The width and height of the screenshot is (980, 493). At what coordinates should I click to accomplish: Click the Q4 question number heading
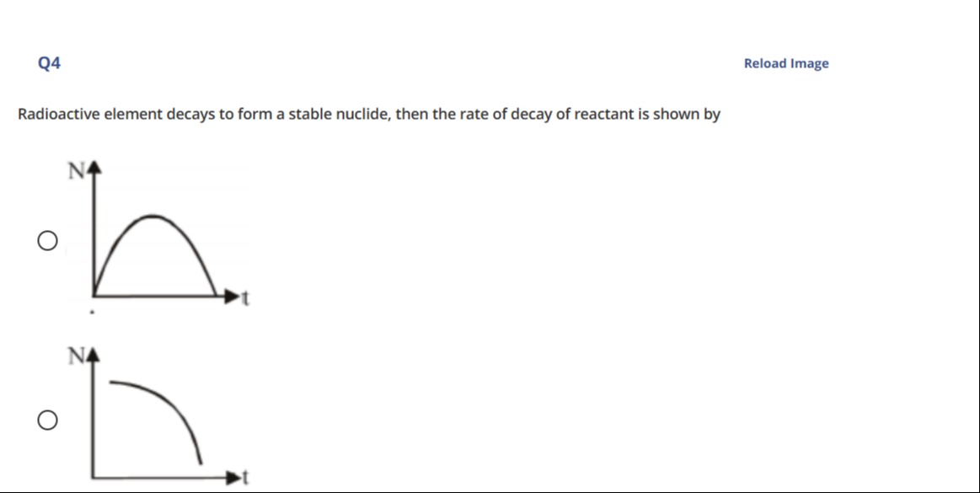50,63
